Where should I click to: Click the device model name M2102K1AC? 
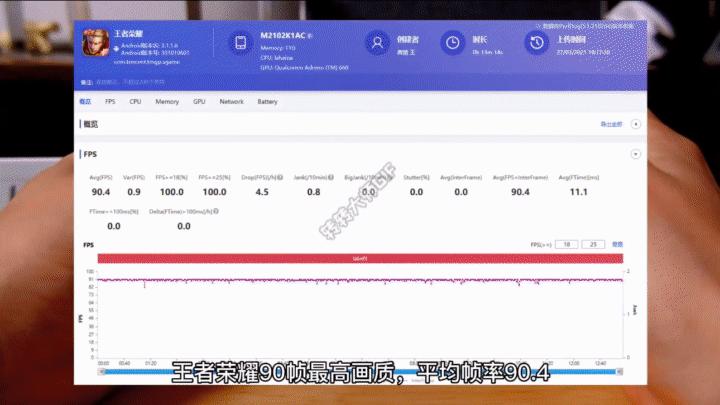point(282,35)
